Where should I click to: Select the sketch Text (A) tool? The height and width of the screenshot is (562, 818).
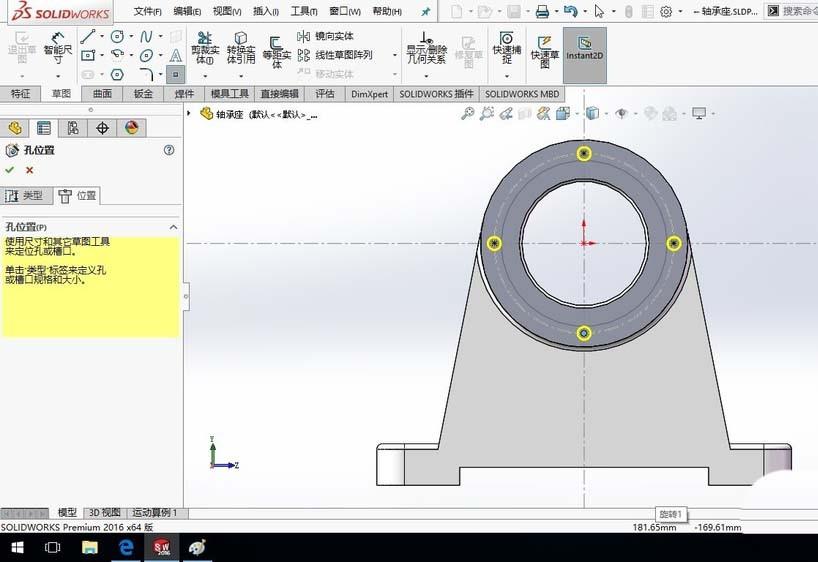click(176, 55)
